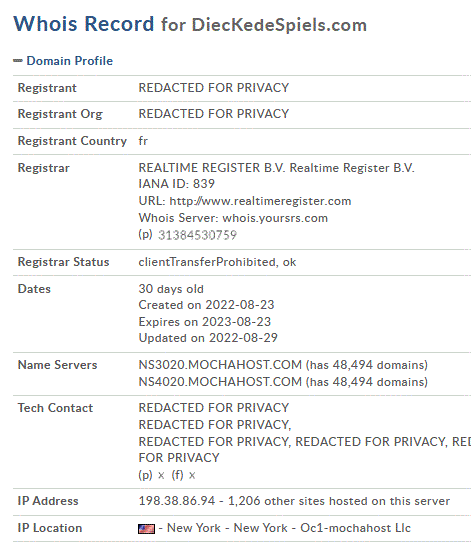
Task: Click the fax x icon under Tech Contact
Action: coord(192,476)
